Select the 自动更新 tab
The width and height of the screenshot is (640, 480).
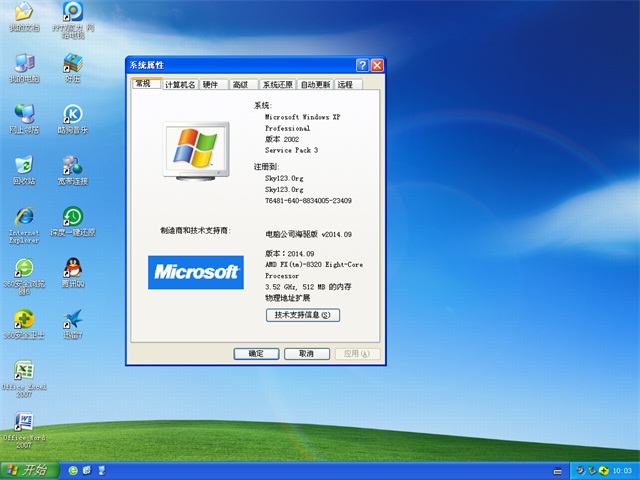316,86
